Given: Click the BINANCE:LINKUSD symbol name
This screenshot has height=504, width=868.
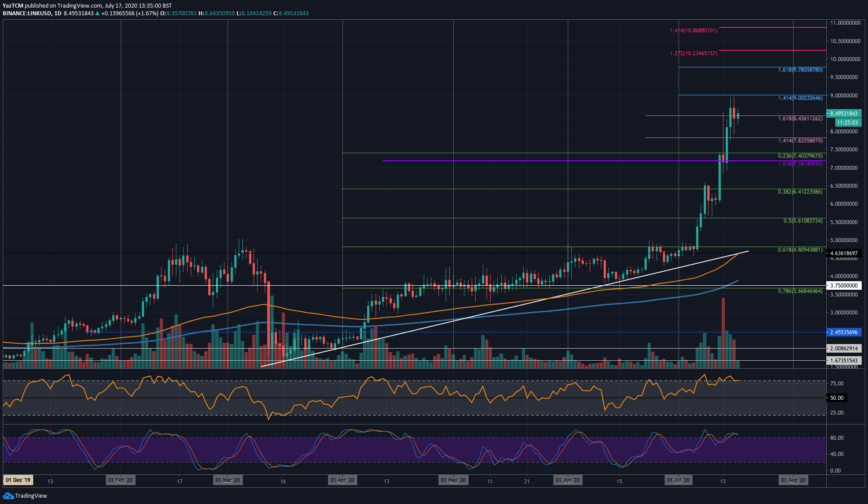Looking at the screenshot, I should (x=26, y=13).
